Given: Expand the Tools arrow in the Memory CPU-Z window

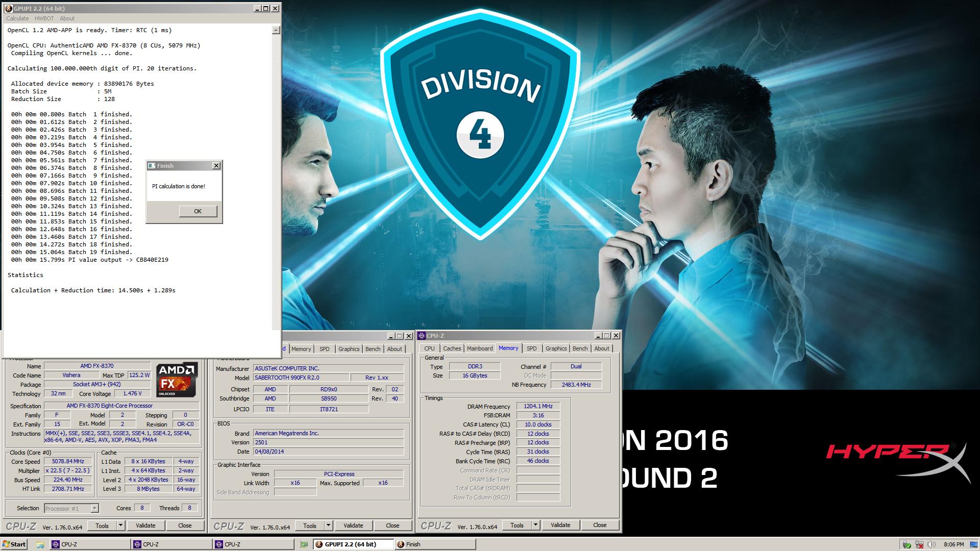Looking at the screenshot, I should (536, 525).
